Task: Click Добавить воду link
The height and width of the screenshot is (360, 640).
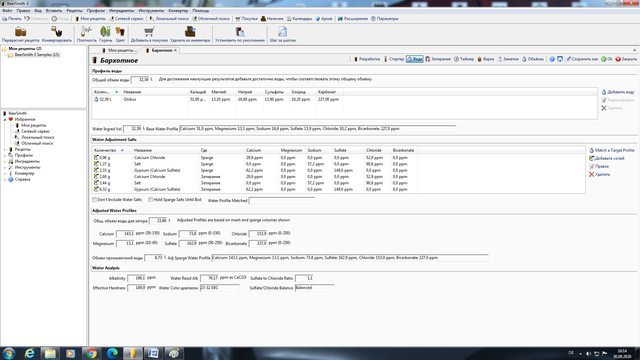Action: pyautogui.click(x=618, y=92)
